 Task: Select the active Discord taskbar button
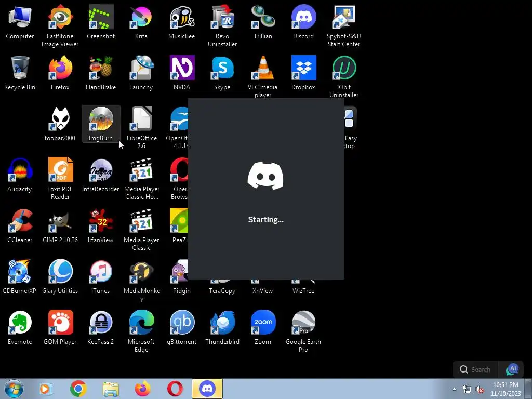click(207, 389)
